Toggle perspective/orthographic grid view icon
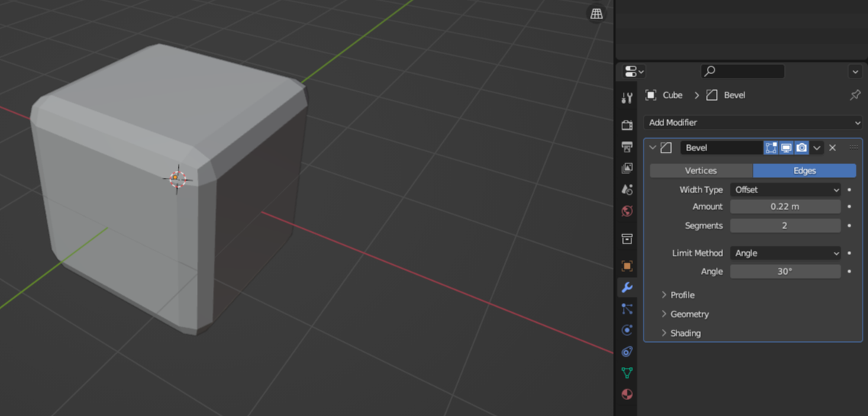This screenshot has width=868, height=416. [x=596, y=14]
